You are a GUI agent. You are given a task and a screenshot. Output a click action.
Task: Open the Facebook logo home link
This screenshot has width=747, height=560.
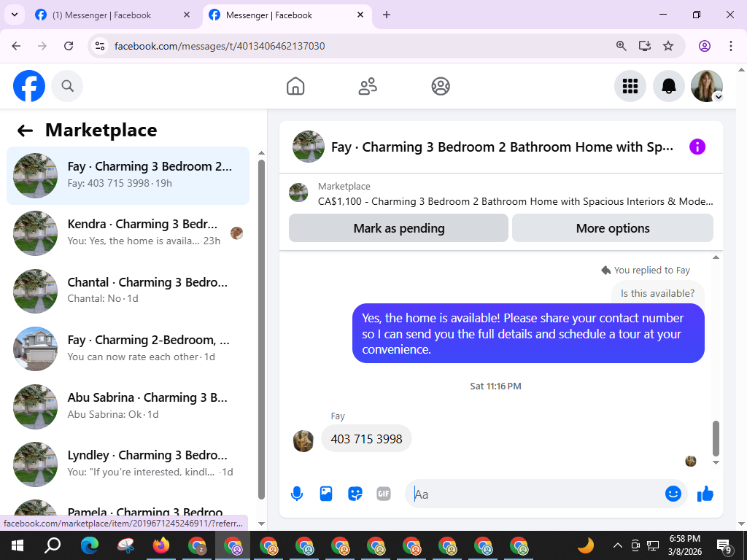(x=29, y=86)
